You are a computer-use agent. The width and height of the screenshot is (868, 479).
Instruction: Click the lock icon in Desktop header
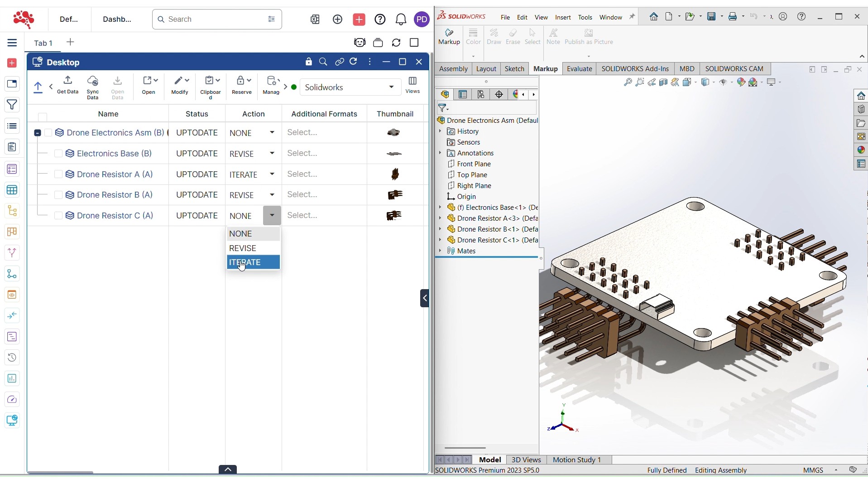pyautogui.click(x=309, y=62)
